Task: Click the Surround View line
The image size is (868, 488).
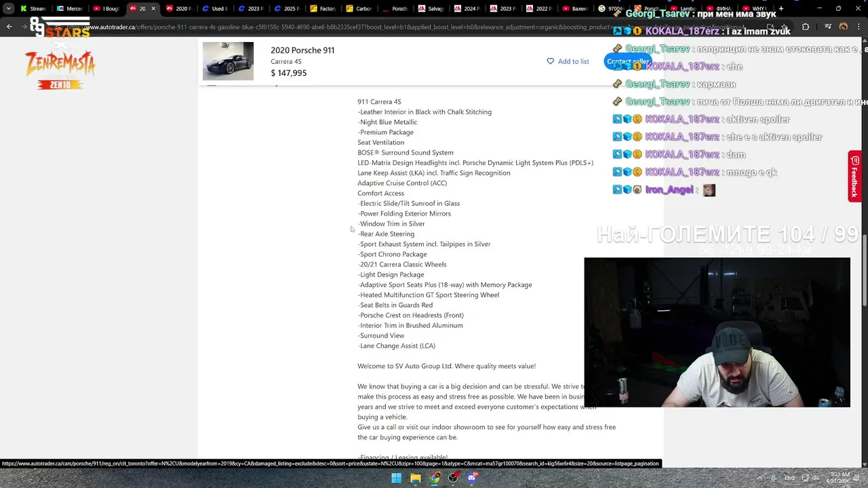Action: pos(381,335)
